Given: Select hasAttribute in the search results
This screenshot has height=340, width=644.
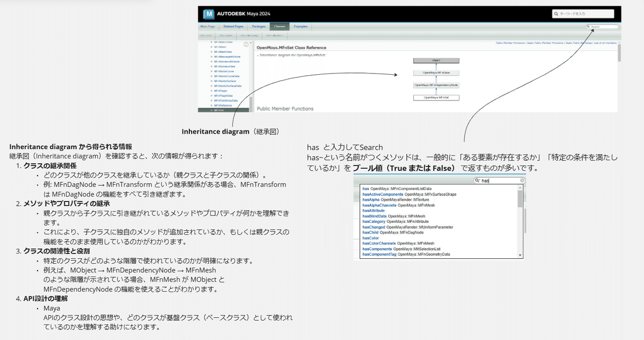Looking at the screenshot, I should pyautogui.click(x=374, y=211).
